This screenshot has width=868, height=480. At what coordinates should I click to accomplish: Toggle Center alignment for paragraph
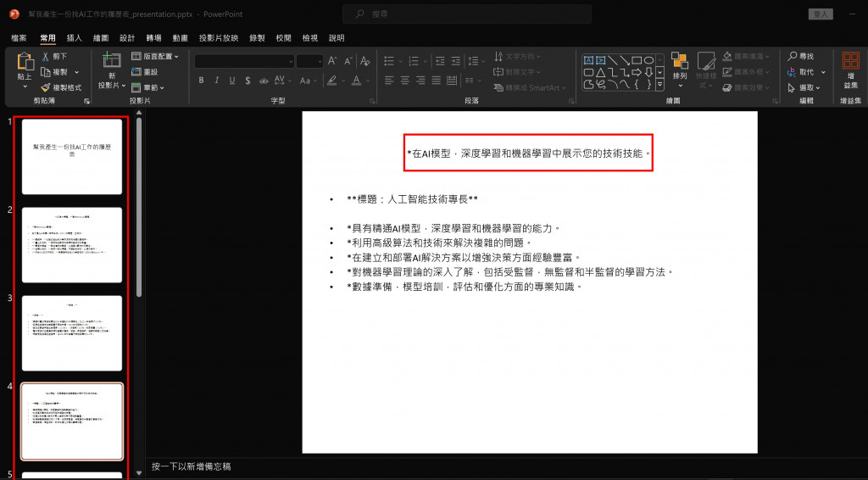pyautogui.click(x=404, y=81)
